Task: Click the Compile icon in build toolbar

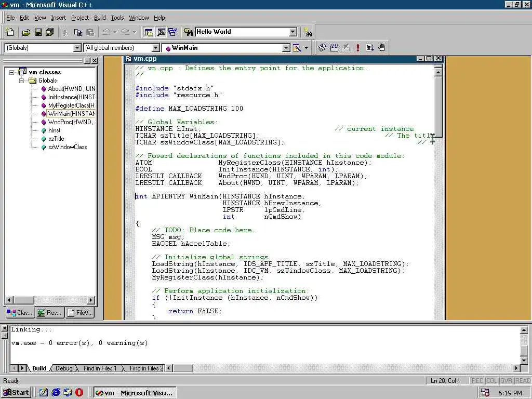Action: click(322, 48)
